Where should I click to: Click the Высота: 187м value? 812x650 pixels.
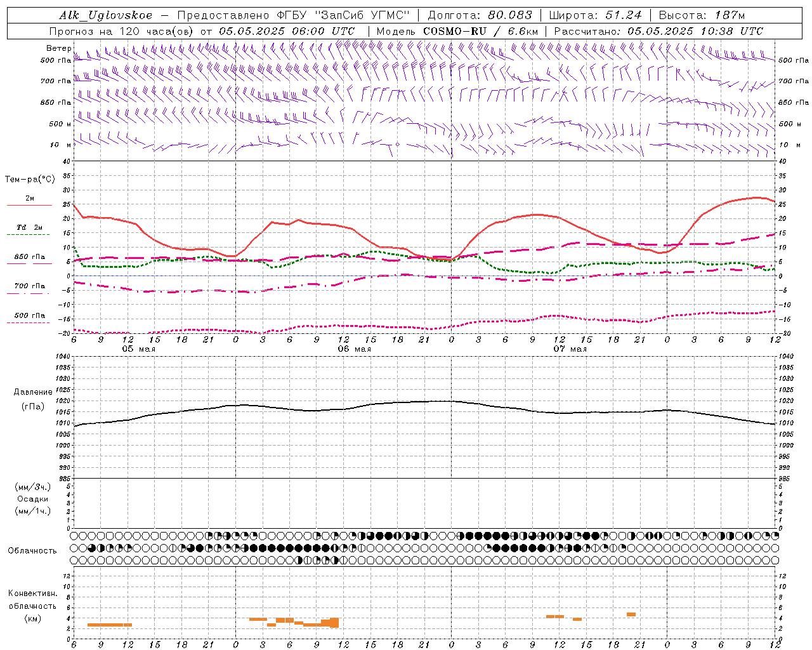click(702, 15)
